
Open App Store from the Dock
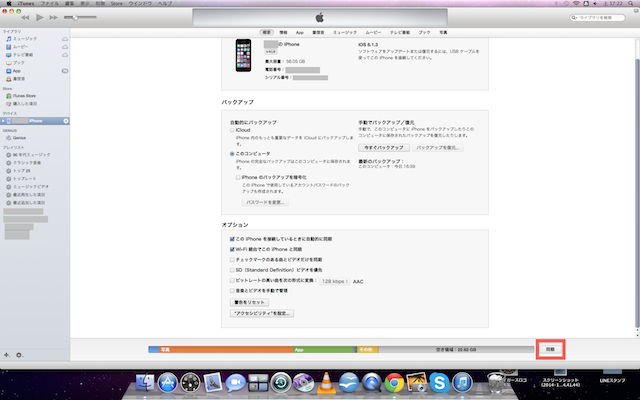click(168, 382)
